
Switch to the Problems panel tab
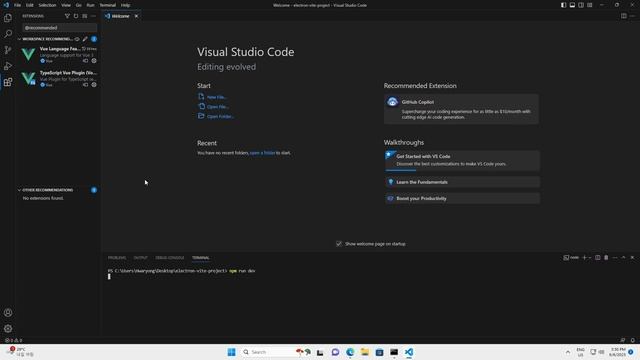(x=117, y=258)
